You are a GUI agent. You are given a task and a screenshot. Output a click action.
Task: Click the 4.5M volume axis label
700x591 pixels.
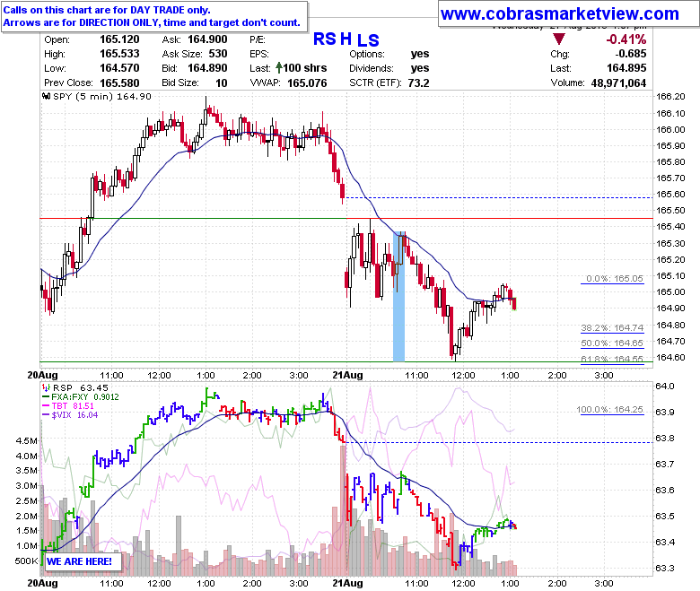26,440
